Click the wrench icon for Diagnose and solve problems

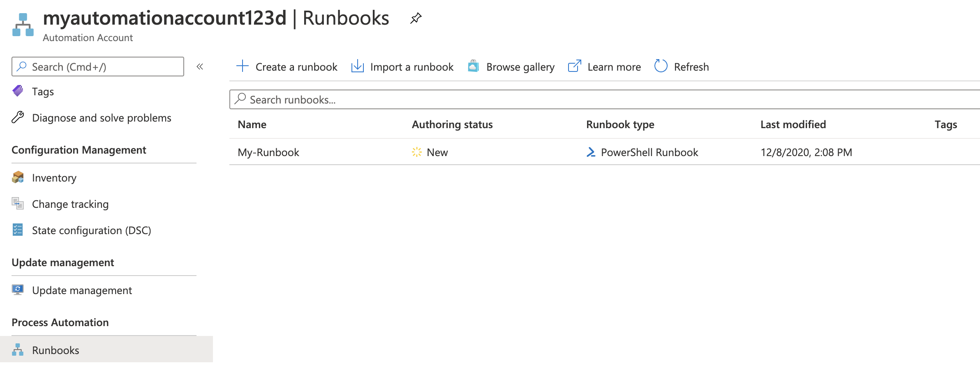(18, 117)
